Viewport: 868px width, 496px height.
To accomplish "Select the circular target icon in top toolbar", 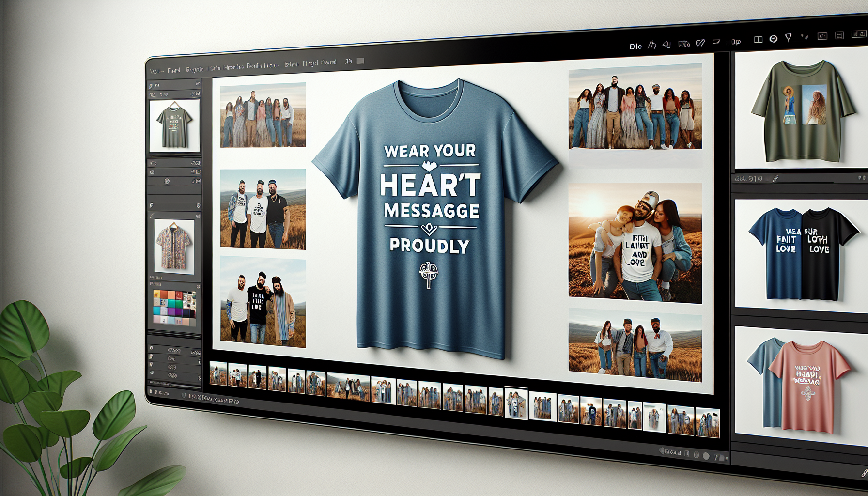I will click(x=774, y=39).
